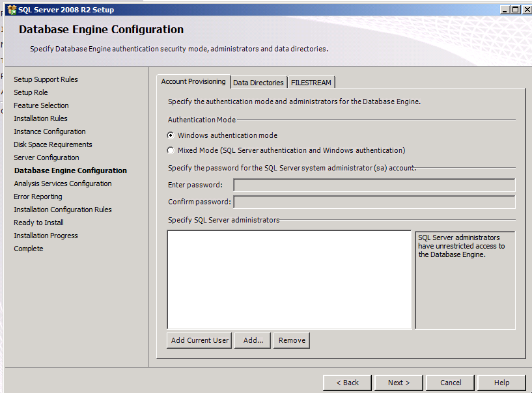
Task: Focus the Confirm password field
Action: [x=374, y=202]
